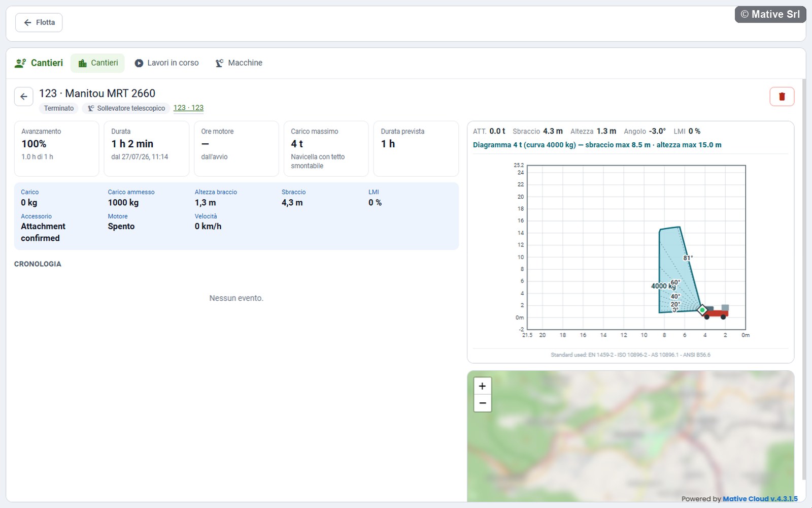
Task: Click the vertical scrollbar on the right edge
Action: (x=803, y=279)
